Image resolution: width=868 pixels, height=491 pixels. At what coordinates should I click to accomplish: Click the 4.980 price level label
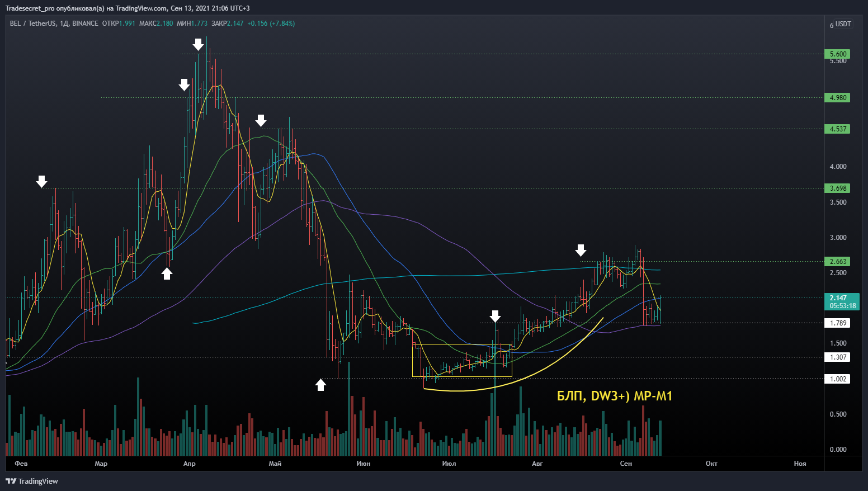point(837,98)
